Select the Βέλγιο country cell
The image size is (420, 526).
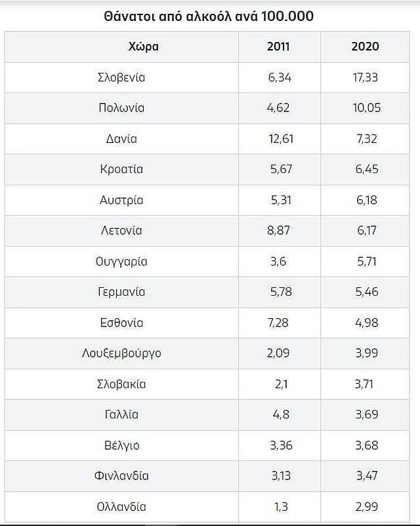(x=122, y=445)
